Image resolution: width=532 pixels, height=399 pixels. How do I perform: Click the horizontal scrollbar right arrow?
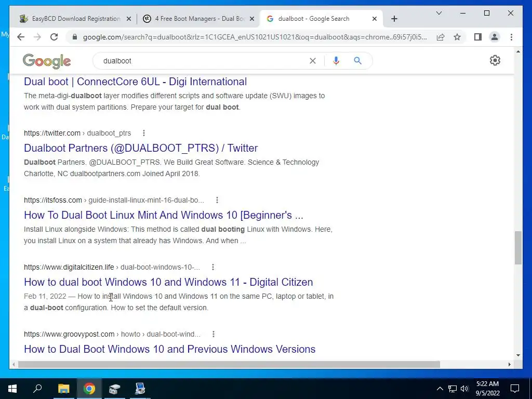[x=510, y=364]
